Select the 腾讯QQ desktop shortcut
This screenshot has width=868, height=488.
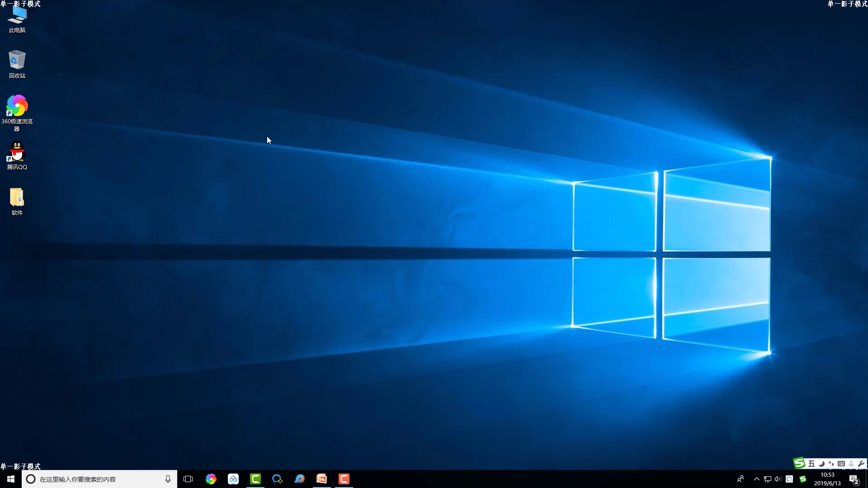tap(17, 155)
